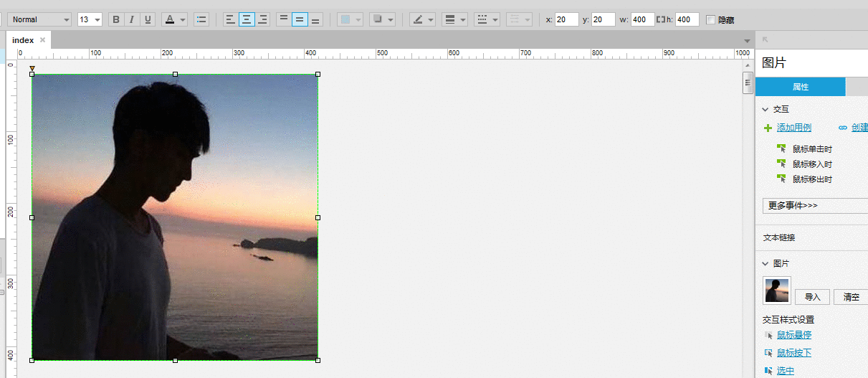Click the x position input field

[x=566, y=19]
